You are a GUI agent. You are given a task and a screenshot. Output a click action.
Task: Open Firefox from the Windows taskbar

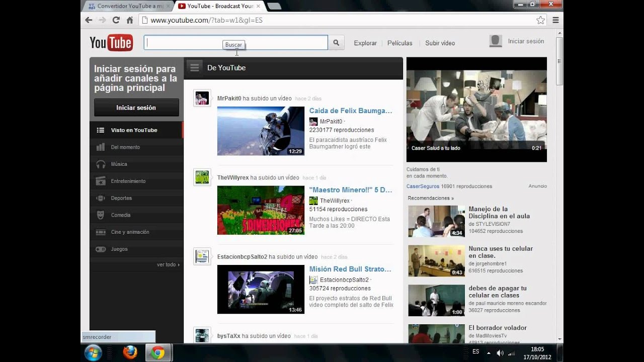[x=130, y=352]
